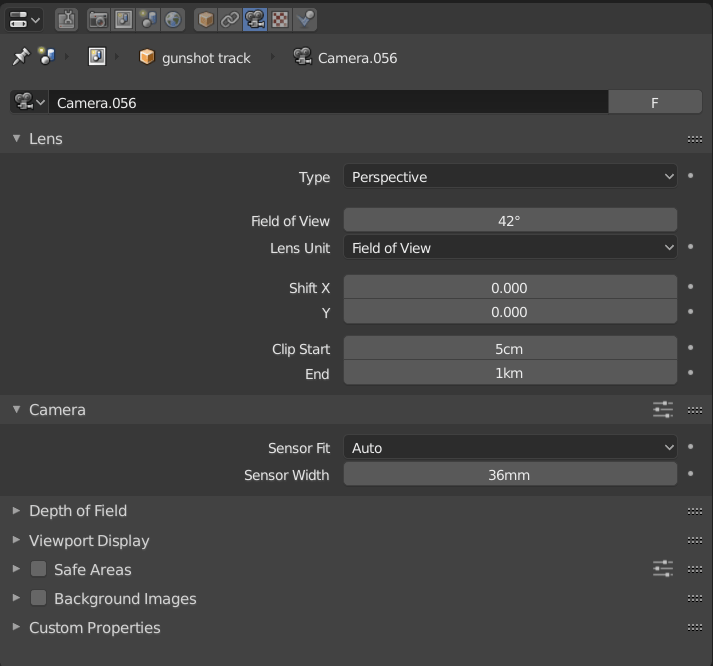713x666 pixels.
Task: Click the orange cube beside gunshot track
Action: pos(147,57)
